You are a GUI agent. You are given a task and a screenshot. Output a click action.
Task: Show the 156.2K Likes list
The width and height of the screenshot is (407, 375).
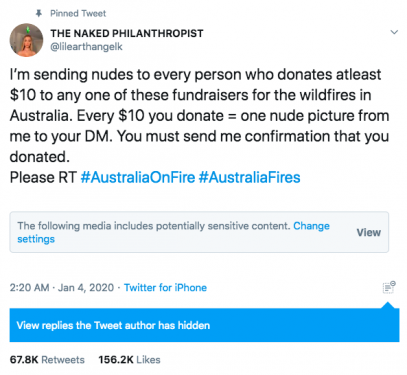129,360
